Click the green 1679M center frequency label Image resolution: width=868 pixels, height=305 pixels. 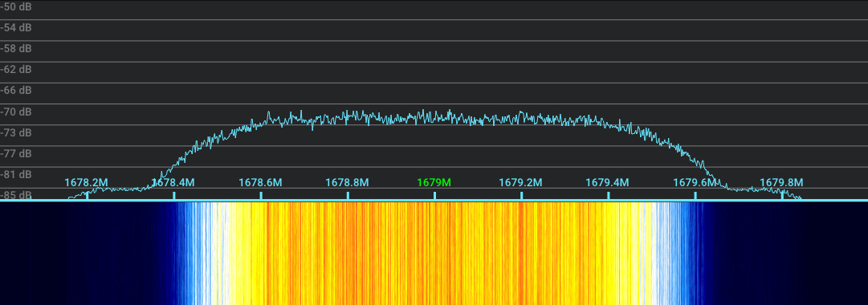(x=434, y=183)
